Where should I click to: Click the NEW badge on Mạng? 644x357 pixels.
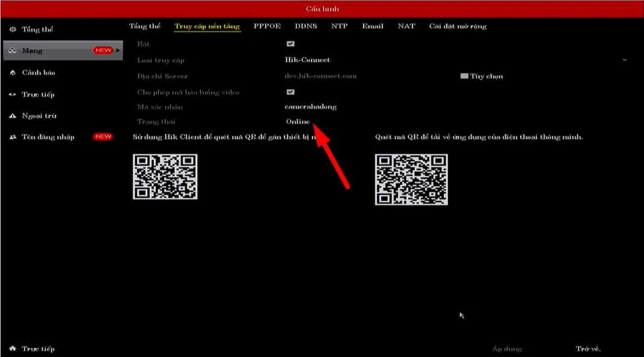pyautogui.click(x=103, y=50)
